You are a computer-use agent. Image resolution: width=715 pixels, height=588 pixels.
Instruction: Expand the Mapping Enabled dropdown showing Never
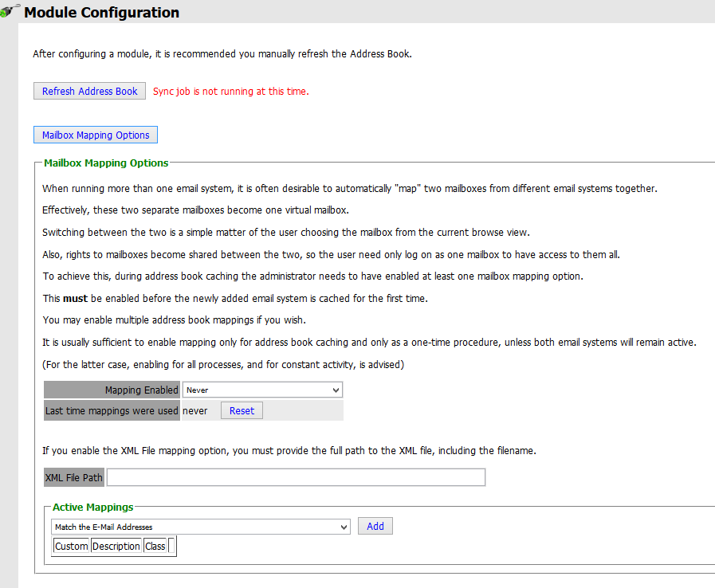coord(262,390)
